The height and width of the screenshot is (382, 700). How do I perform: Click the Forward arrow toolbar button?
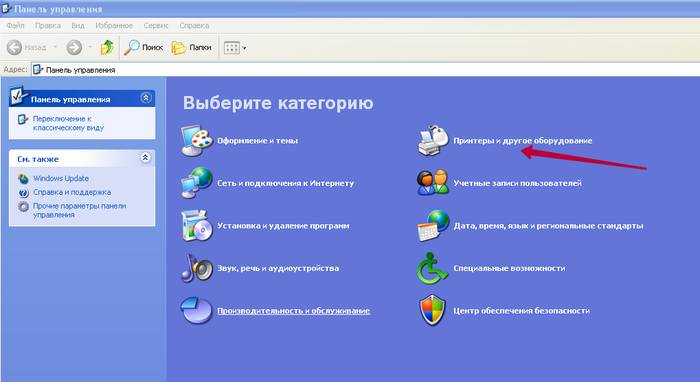[75, 47]
